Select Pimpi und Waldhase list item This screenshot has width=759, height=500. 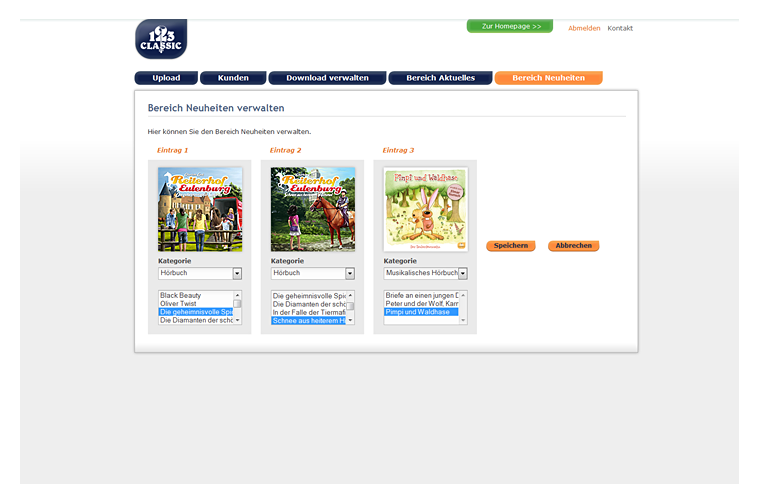coord(422,312)
